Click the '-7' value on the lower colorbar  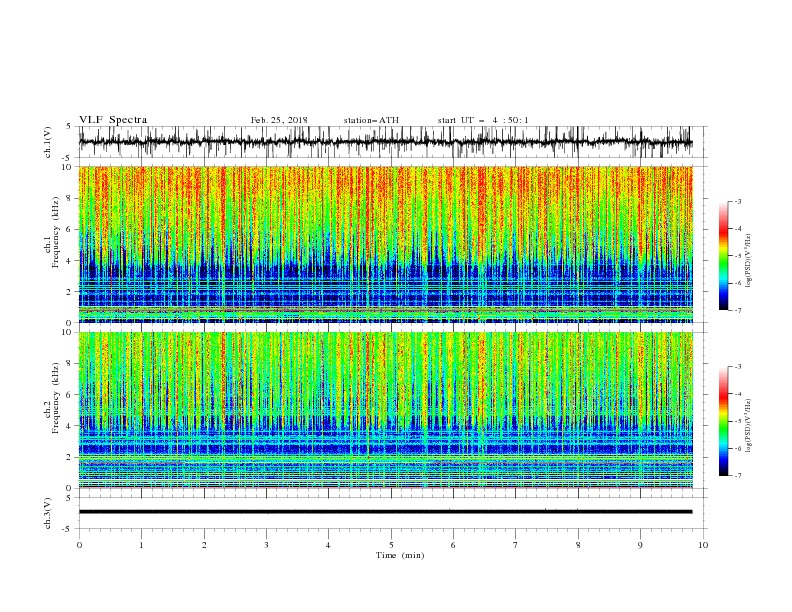tap(737, 476)
